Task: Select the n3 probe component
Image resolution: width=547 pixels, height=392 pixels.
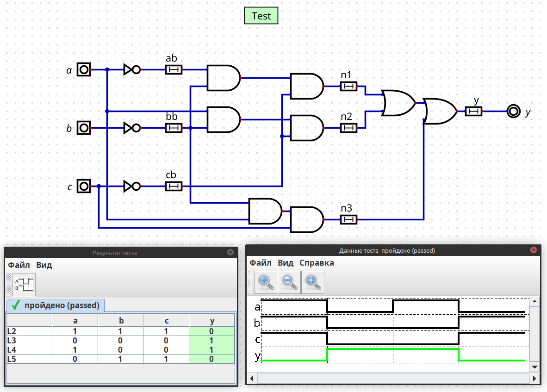Action: coord(348,219)
